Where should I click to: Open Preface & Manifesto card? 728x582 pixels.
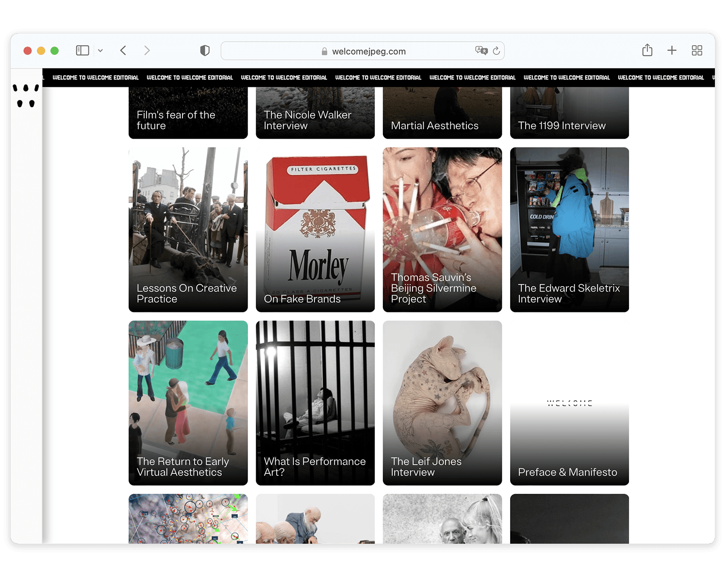coord(570,403)
